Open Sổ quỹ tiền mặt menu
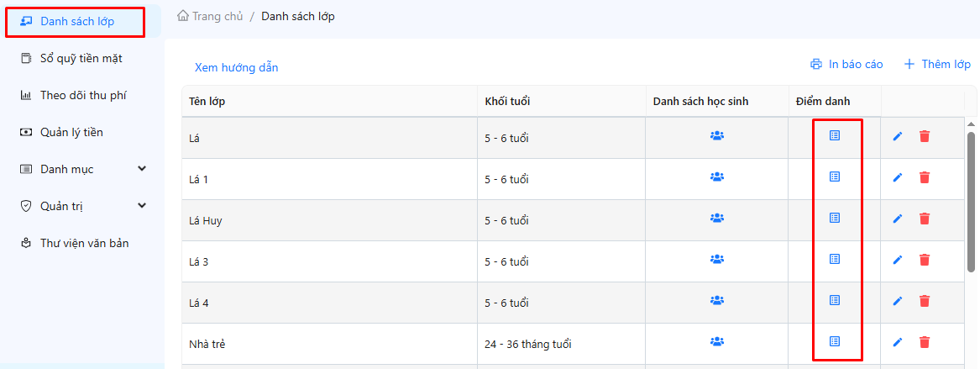Image resolution: width=980 pixels, height=369 pixels. (x=81, y=58)
